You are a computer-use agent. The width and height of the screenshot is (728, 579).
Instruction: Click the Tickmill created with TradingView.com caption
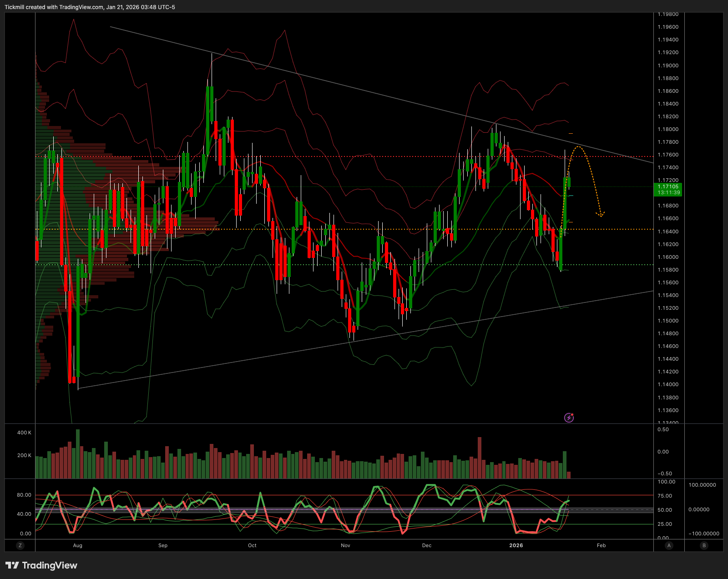(x=90, y=7)
